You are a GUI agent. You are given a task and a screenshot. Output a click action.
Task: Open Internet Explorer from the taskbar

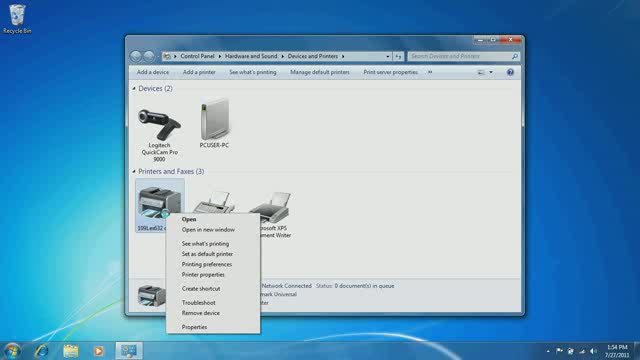click(x=41, y=351)
